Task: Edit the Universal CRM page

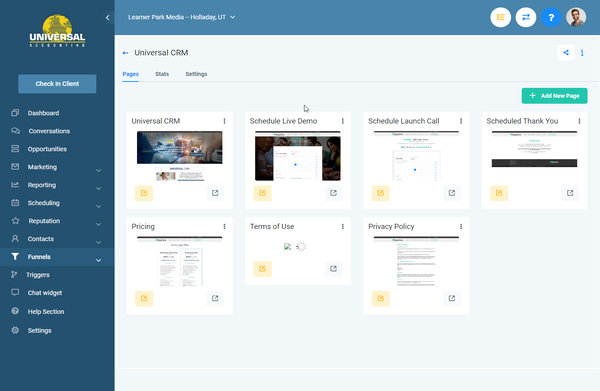Action: (x=144, y=193)
